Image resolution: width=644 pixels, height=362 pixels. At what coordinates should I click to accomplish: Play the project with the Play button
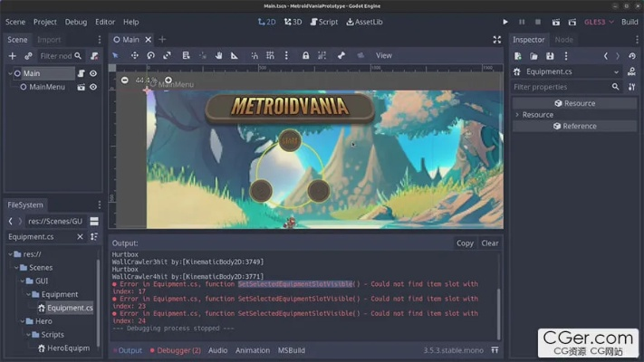pos(505,22)
